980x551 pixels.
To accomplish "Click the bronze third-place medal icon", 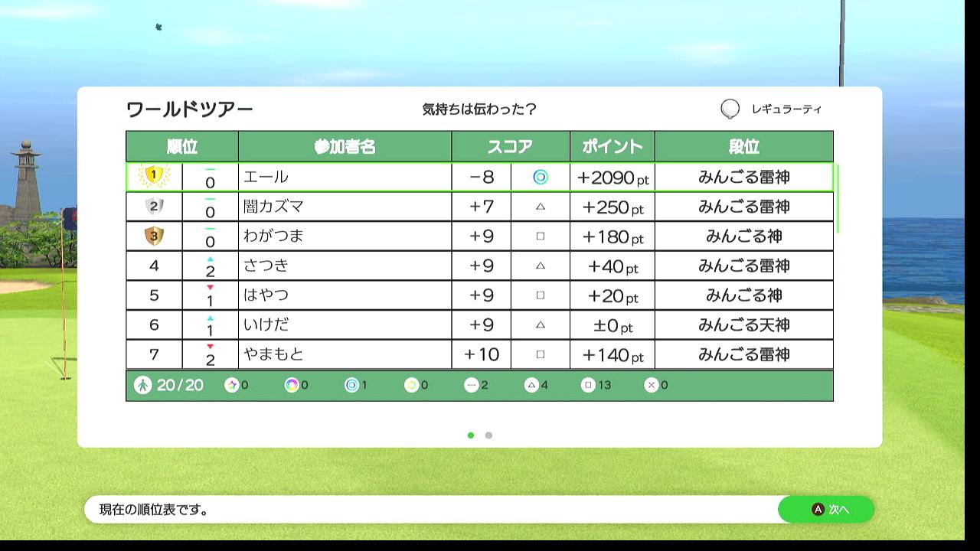I will [x=154, y=236].
